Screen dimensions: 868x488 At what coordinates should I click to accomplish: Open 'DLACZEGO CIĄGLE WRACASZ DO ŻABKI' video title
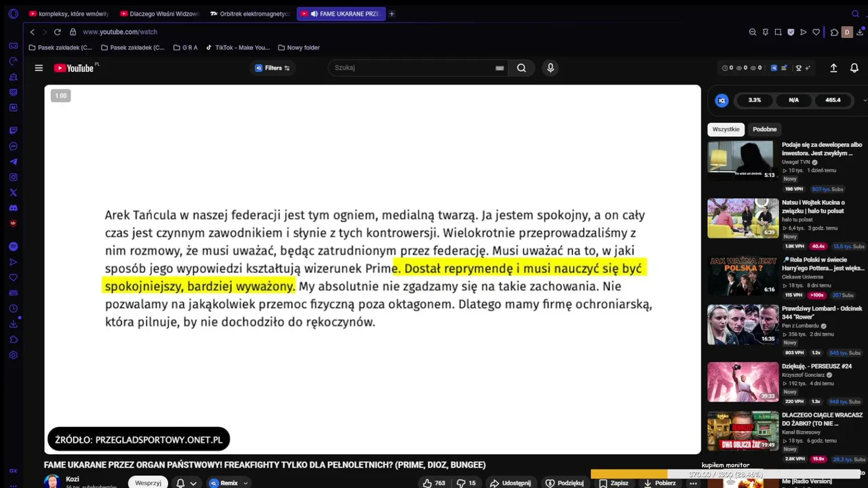(x=823, y=419)
